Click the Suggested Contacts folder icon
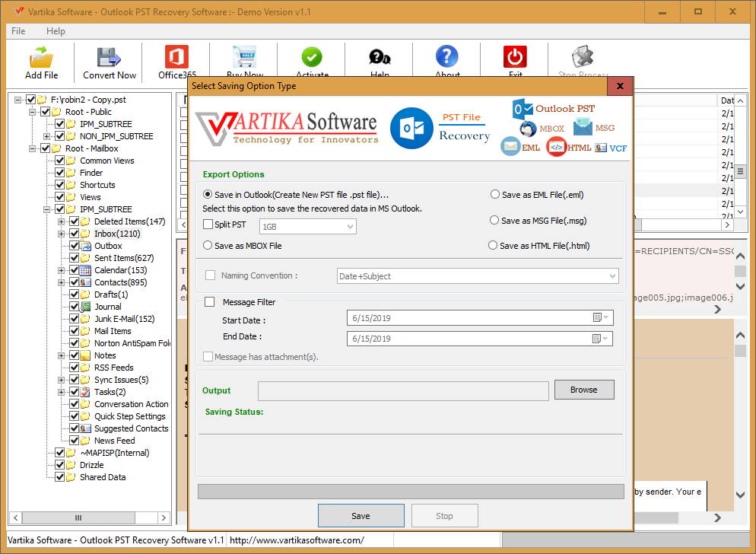Viewport: 756px width, 554px height. tap(85, 428)
